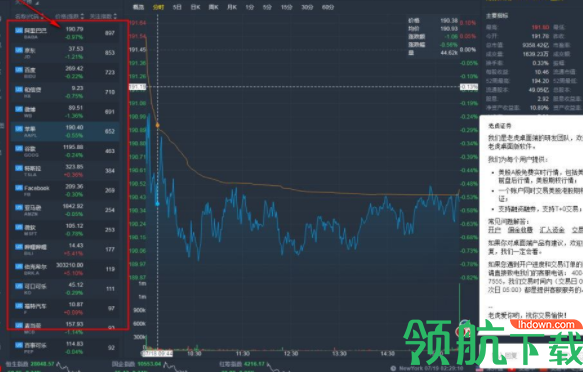The width and height of the screenshot is (583, 372).
Task: Click US market badge beside 谷歌
Action: click(x=19, y=148)
